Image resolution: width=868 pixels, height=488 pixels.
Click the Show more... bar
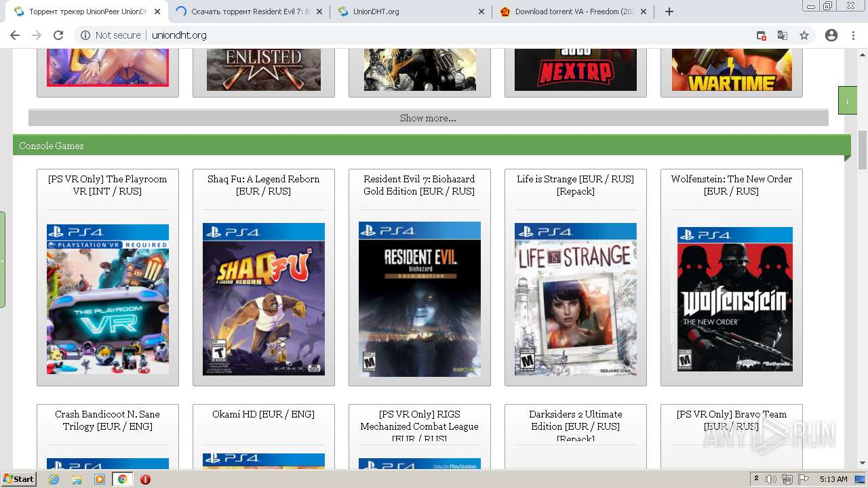coord(428,118)
